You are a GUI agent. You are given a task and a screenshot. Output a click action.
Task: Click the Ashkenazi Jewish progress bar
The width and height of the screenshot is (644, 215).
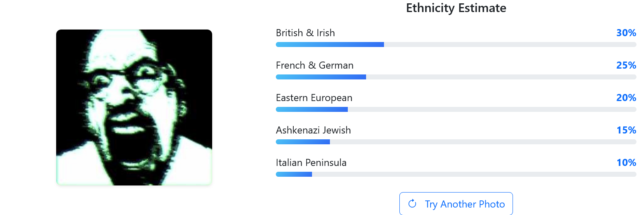point(456,142)
